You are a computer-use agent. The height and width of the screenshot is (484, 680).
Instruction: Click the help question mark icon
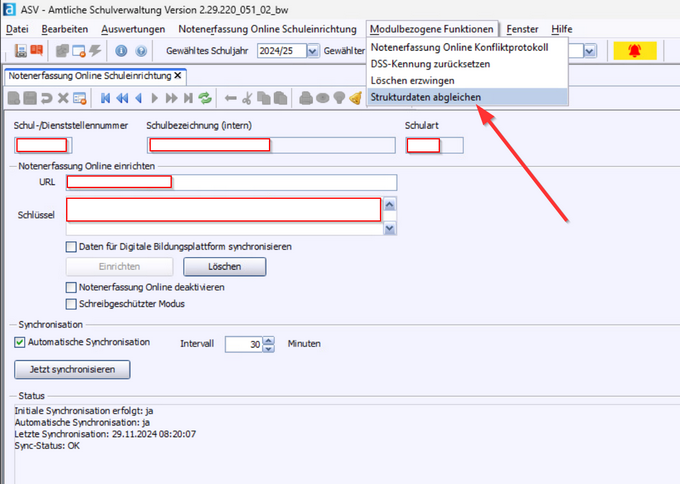[140, 51]
